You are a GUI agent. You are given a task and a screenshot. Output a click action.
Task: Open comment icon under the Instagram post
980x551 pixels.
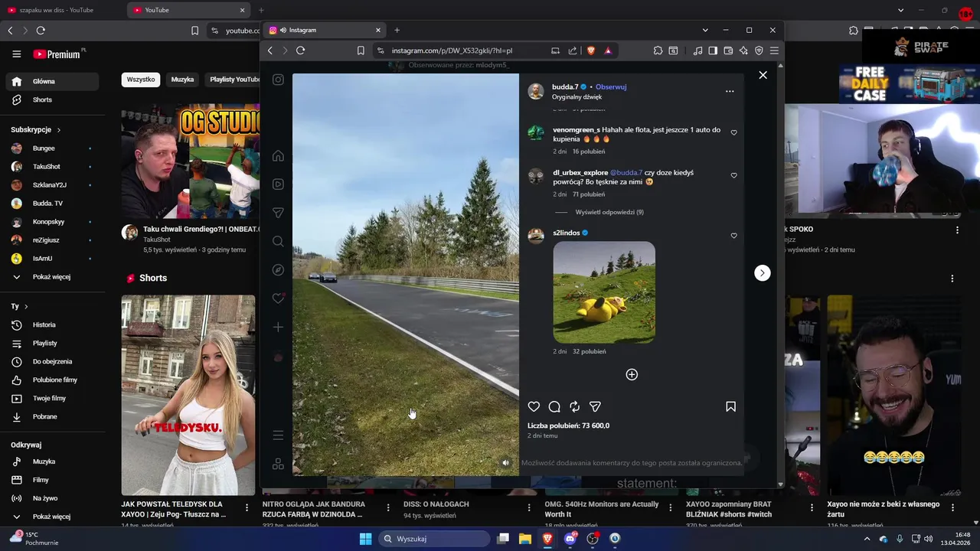pos(554,407)
